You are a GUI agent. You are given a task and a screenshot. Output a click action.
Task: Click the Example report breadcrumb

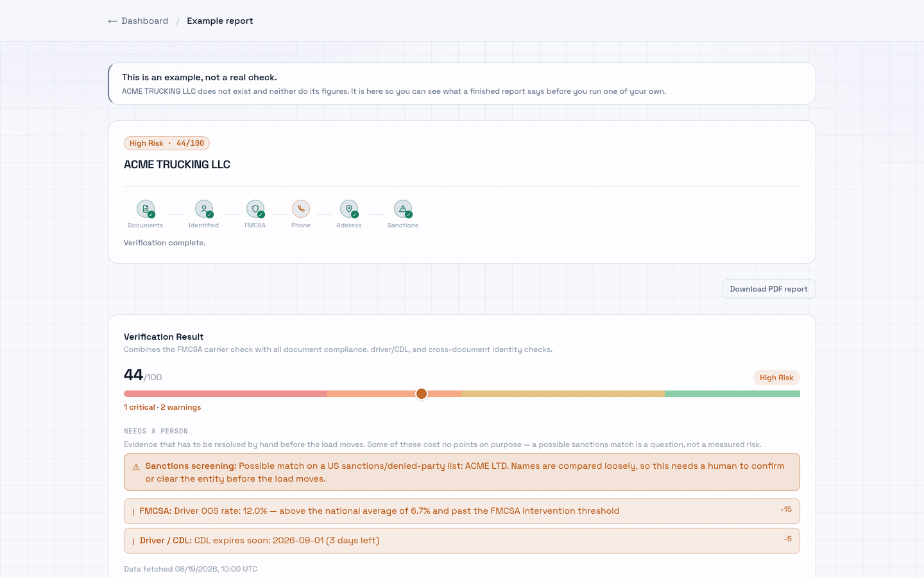click(x=220, y=21)
